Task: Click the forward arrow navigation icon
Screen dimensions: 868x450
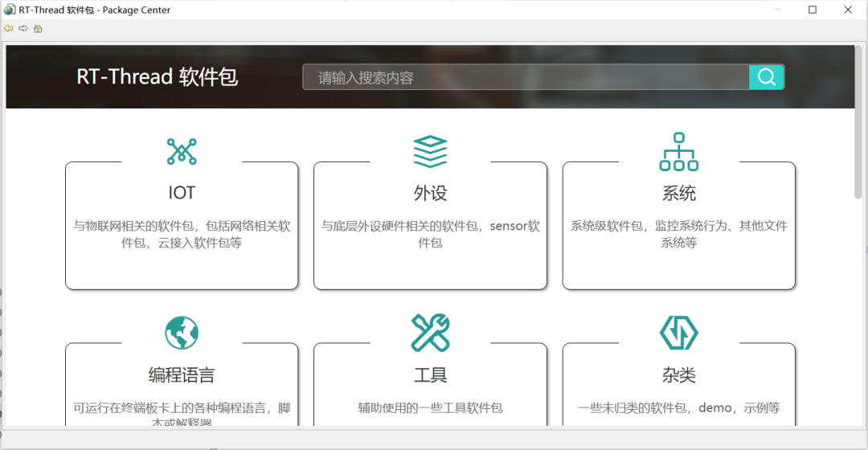Action: click(23, 28)
